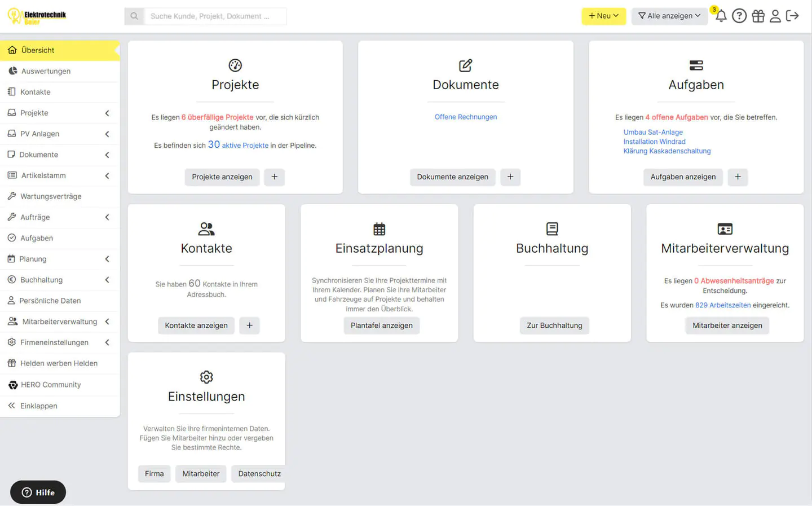
Task: Expand the Projekte sidebar submenu chevron
Action: pos(107,113)
